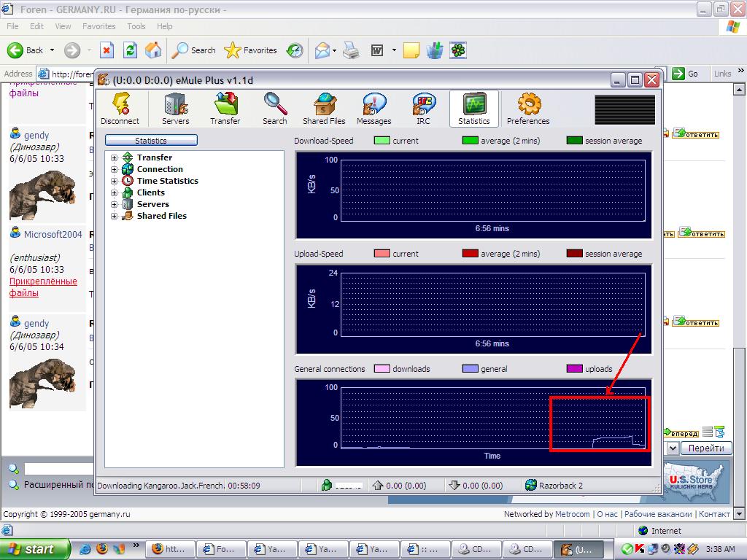Image resolution: width=747 pixels, height=560 pixels.
Task: Expand the Transfer tree node
Action: point(114,157)
